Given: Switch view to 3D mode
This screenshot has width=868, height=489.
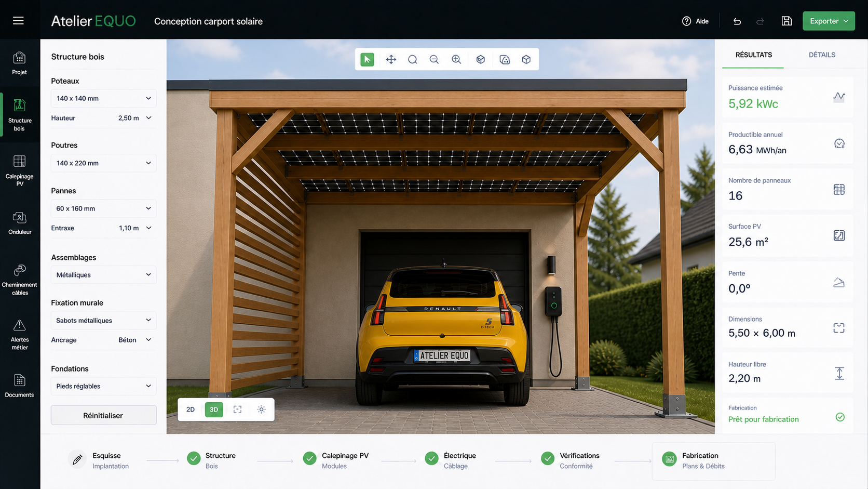Looking at the screenshot, I should click(214, 409).
